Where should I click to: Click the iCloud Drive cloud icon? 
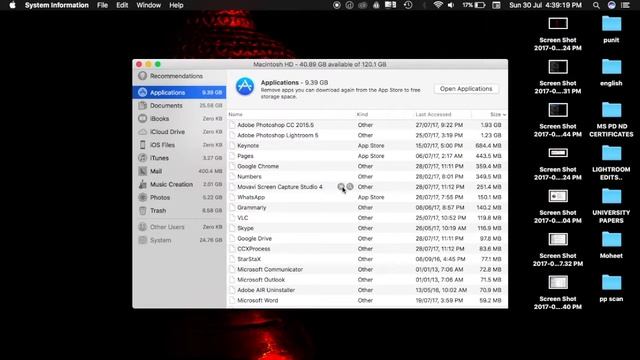coord(142,132)
